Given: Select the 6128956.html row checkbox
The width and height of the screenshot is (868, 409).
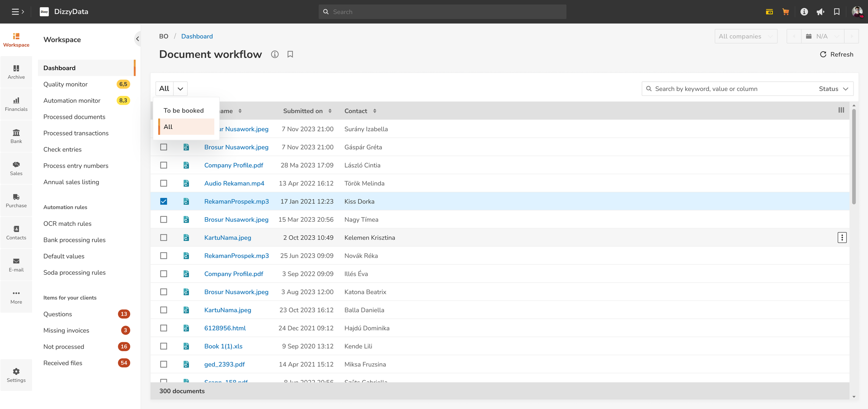Looking at the screenshot, I should 164,328.
